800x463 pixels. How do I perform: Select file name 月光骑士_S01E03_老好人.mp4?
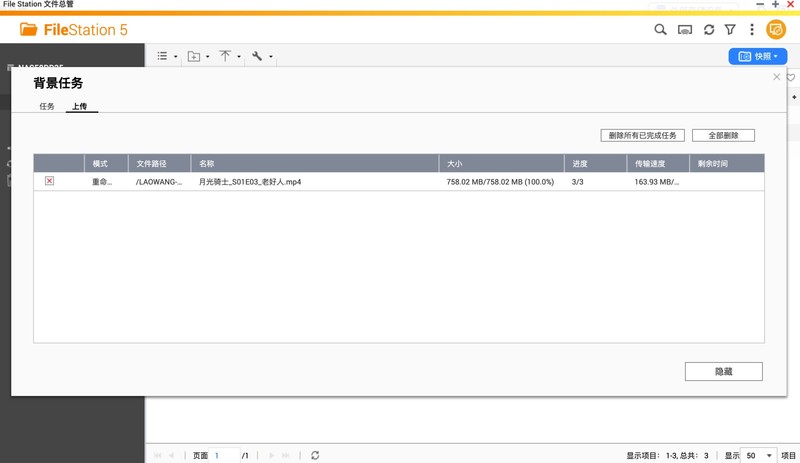click(x=250, y=182)
